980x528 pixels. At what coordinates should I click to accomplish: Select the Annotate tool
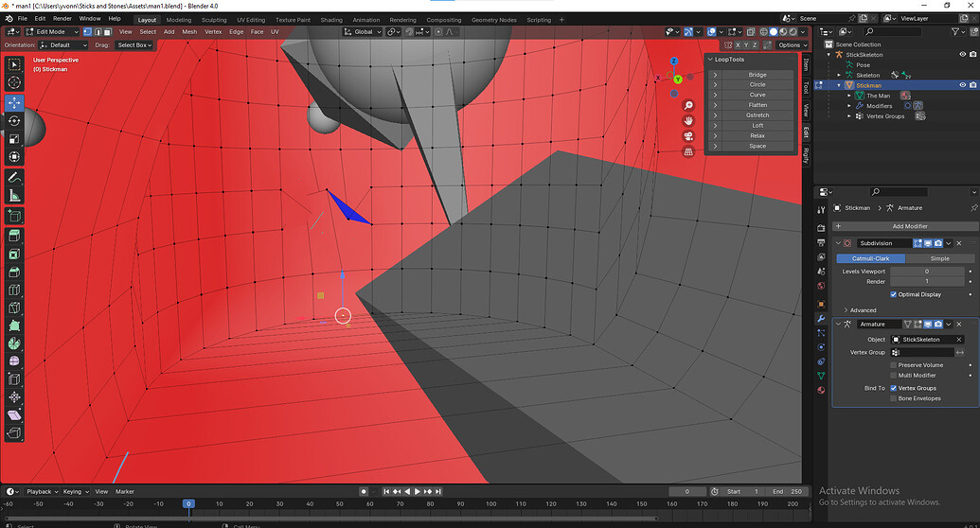click(14, 178)
